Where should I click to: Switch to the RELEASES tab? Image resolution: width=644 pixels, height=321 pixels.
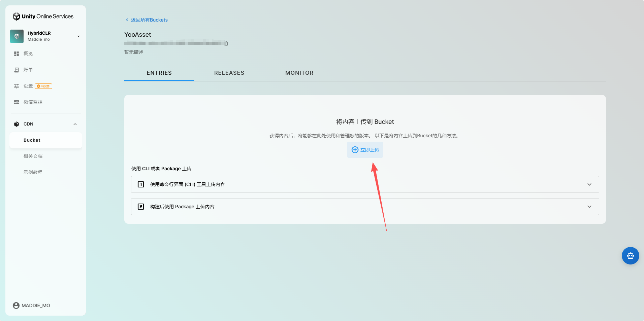click(229, 73)
